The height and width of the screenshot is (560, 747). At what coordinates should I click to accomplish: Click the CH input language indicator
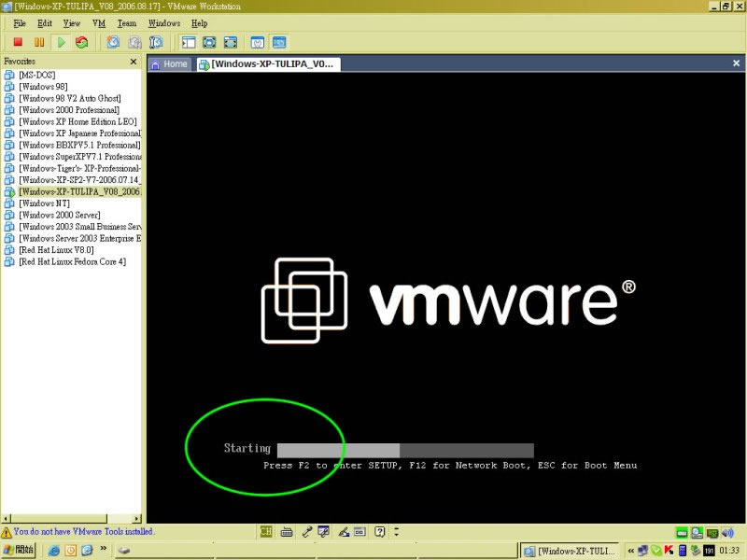[266, 531]
